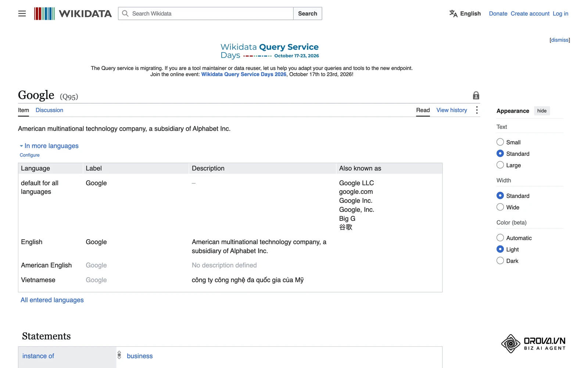This screenshot has width=588, height=368.
Task: Click the Q95 item identifier
Action: point(69,97)
